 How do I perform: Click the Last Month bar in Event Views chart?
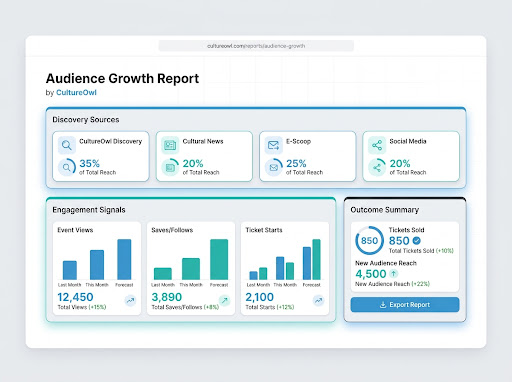(70, 270)
